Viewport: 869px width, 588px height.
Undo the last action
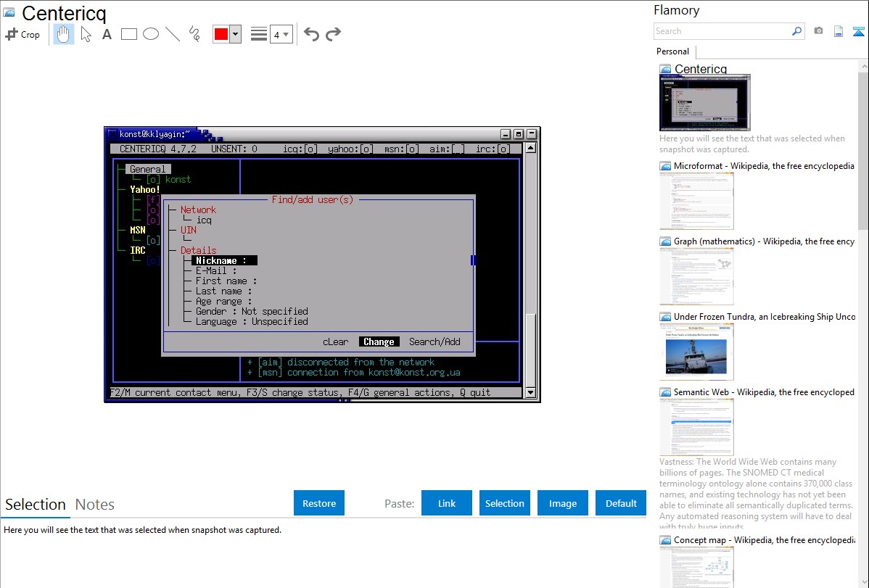point(311,34)
